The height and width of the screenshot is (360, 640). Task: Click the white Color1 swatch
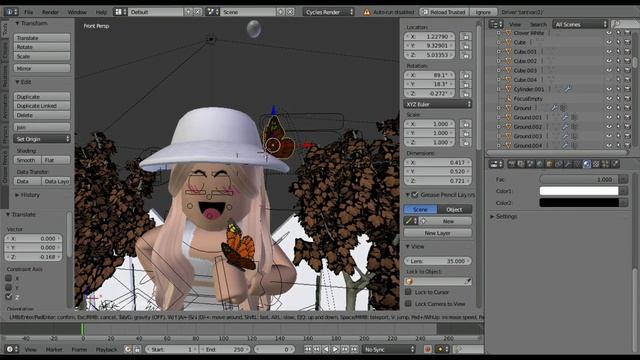point(579,191)
